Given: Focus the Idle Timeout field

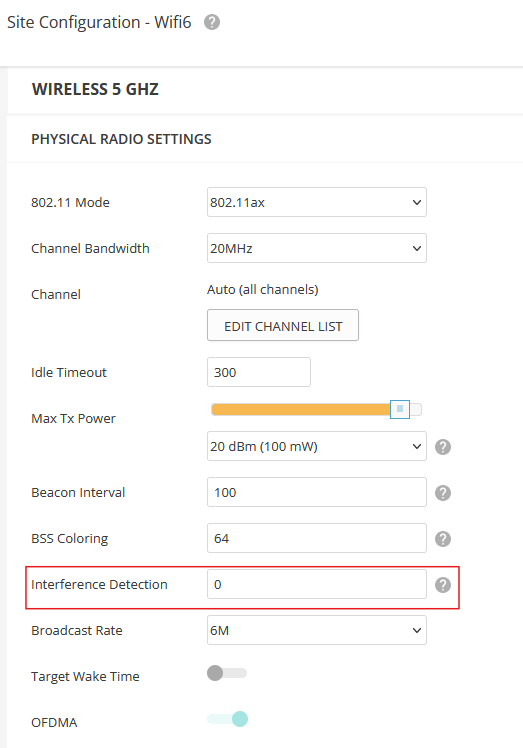Looking at the screenshot, I should [259, 372].
